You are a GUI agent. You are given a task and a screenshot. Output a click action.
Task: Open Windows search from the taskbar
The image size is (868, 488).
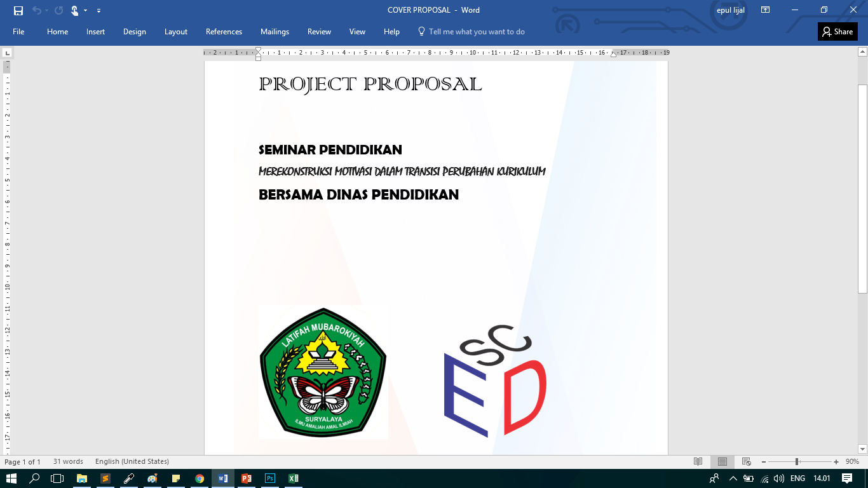[x=35, y=478]
